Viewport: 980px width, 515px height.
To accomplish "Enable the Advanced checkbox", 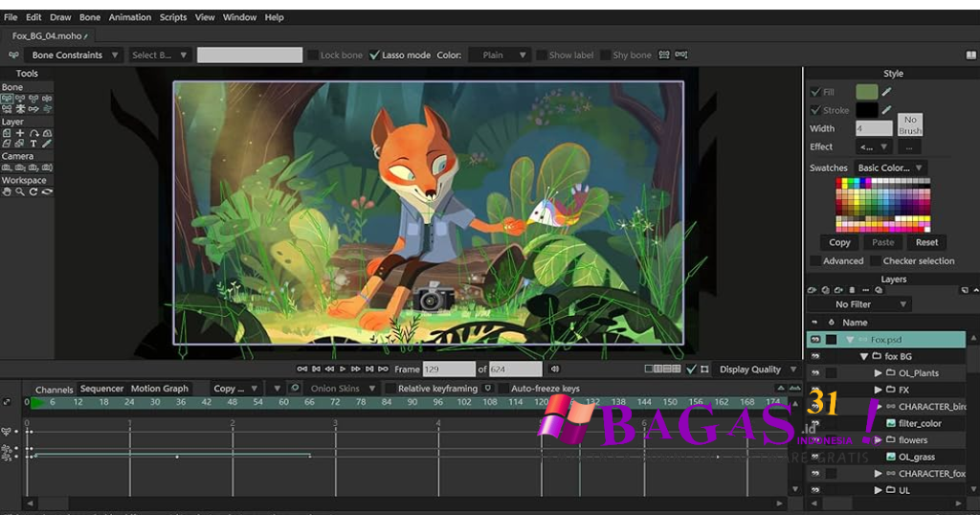I will [815, 260].
